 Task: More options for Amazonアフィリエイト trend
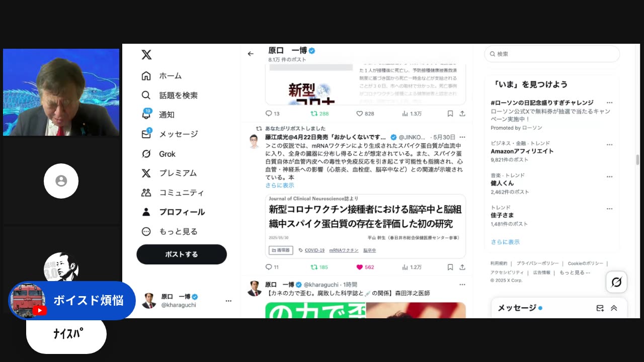(610, 145)
